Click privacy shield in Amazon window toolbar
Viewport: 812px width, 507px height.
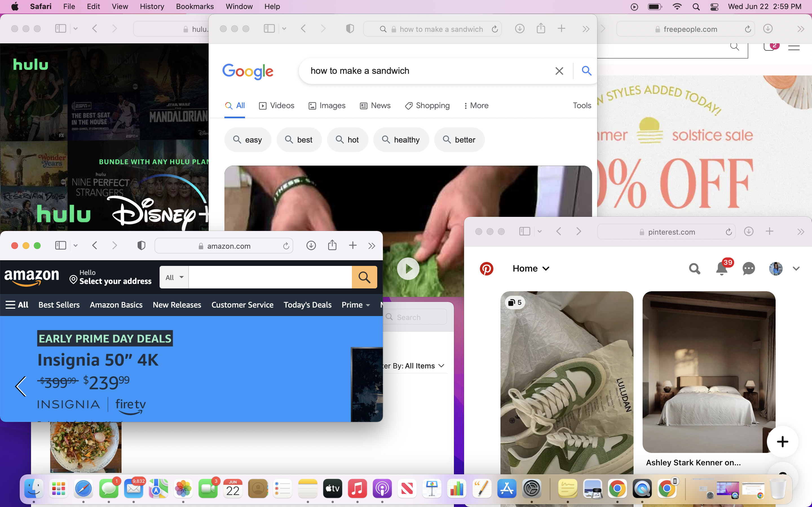141,245
